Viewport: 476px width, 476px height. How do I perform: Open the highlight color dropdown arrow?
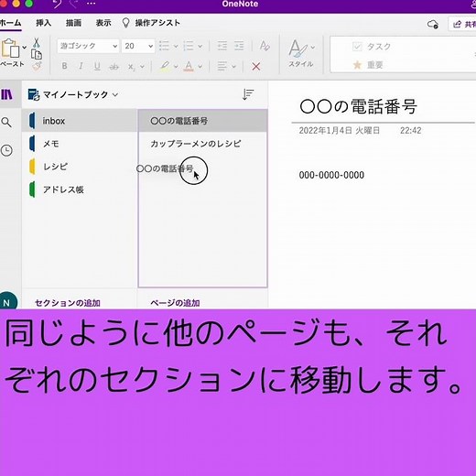[x=176, y=66]
